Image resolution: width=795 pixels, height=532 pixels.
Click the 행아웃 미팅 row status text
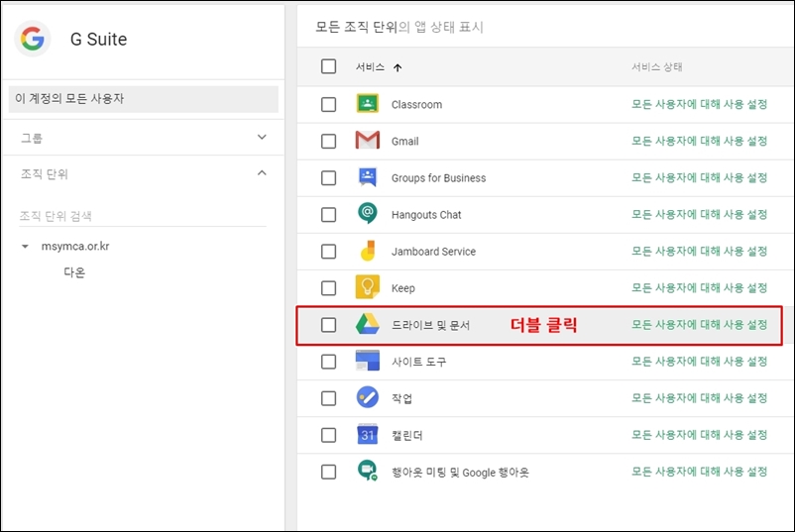[699, 472]
